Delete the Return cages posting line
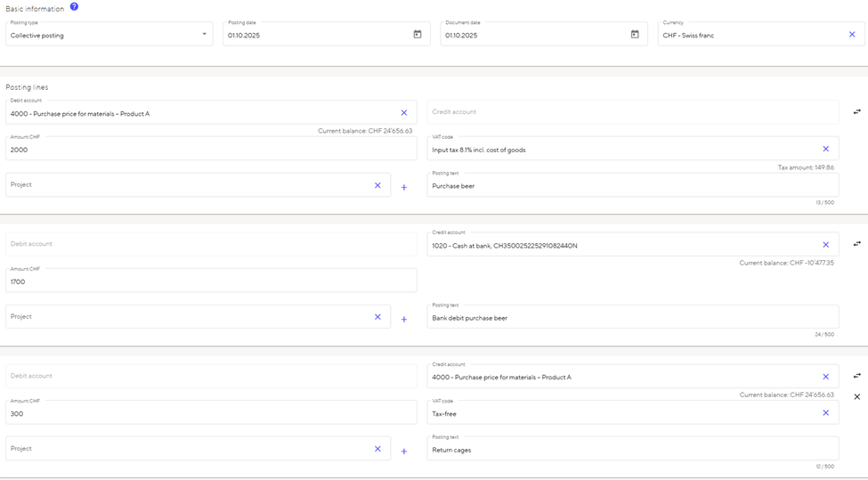868x480 pixels. click(x=856, y=396)
